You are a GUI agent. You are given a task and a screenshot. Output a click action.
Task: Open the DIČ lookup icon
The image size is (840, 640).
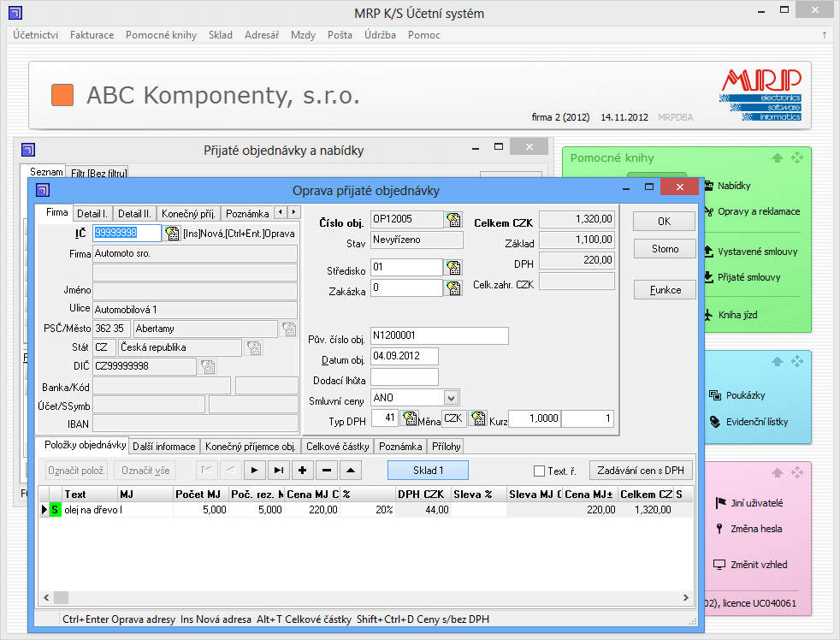tap(208, 367)
